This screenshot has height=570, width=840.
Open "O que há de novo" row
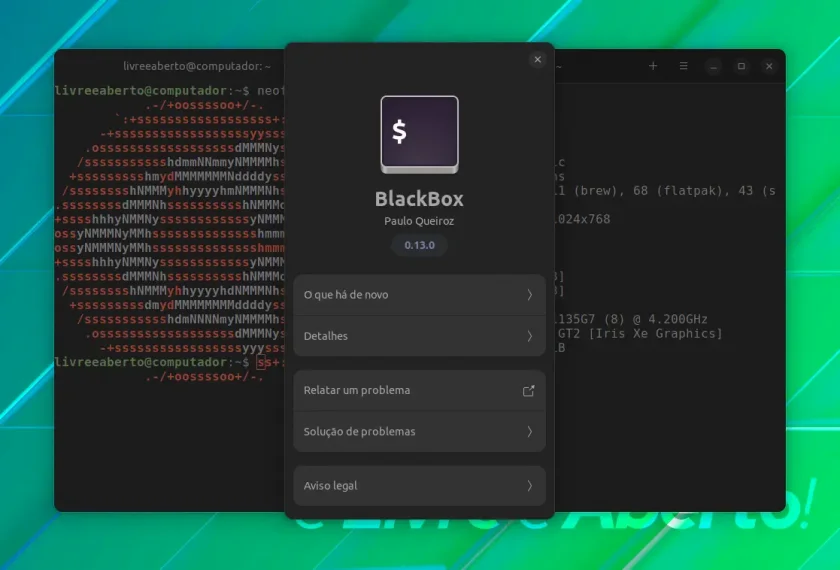[419, 295]
